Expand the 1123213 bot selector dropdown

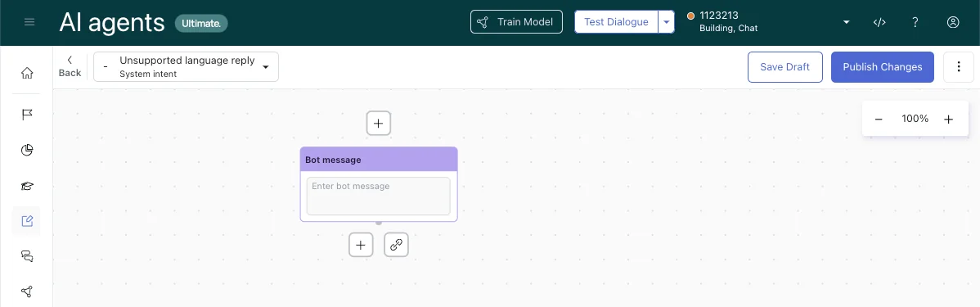[x=846, y=22]
